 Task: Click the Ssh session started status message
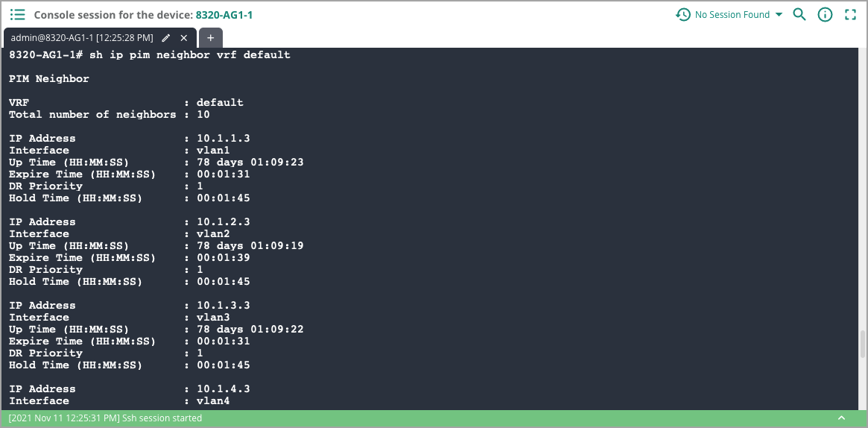pyautogui.click(x=105, y=418)
